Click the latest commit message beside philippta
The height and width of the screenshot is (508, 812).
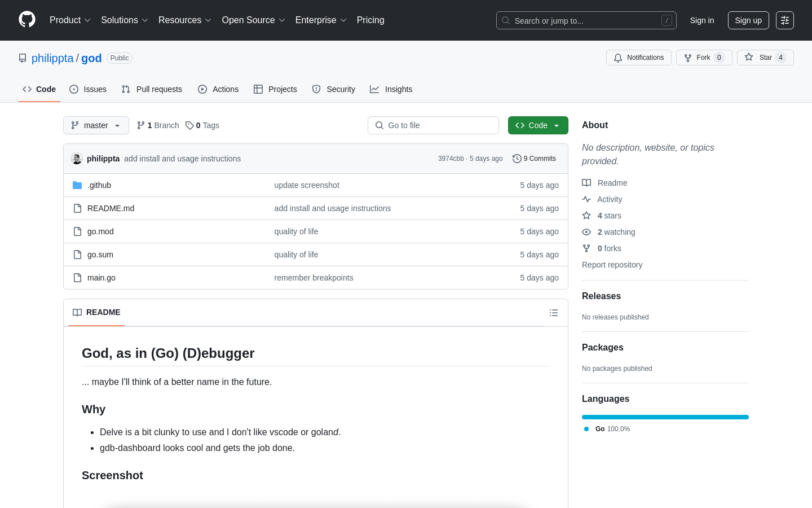[x=183, y=159]
